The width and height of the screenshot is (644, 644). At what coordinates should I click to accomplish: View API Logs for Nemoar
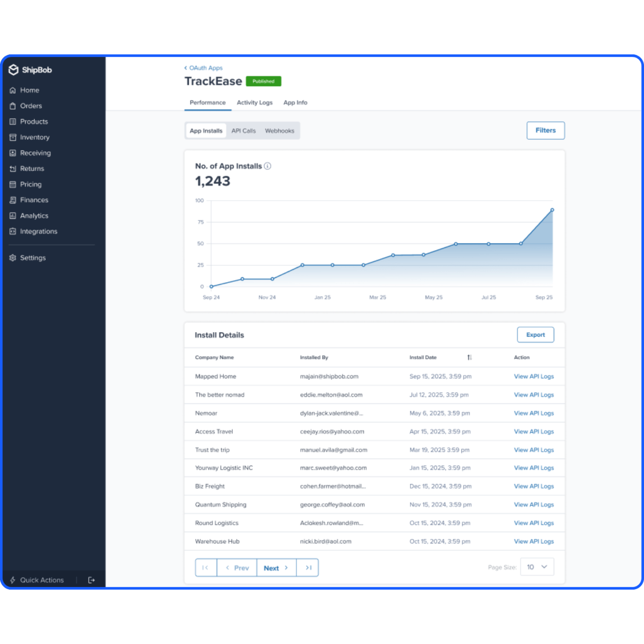coord(534,413)
